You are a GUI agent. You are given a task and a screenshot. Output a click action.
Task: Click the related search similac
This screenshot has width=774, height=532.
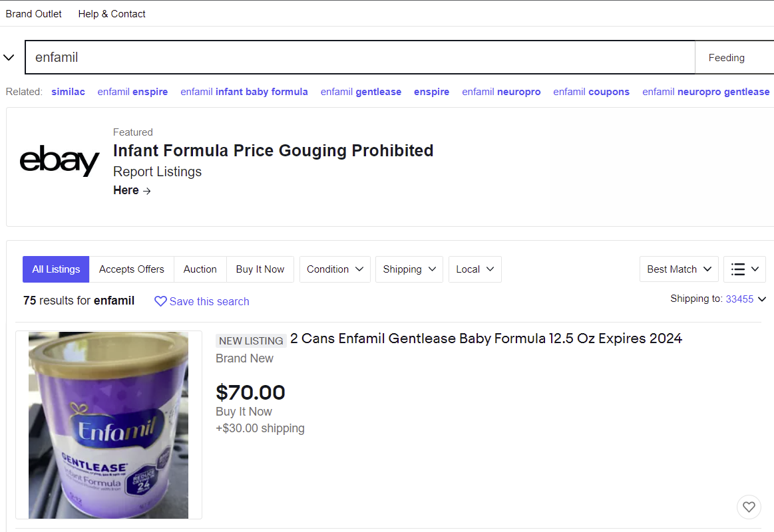(x=68, y=92)
